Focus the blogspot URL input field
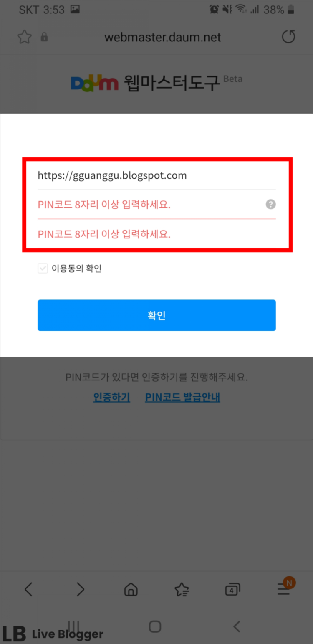The height and width of the screenshot is (644, 313). (x=156, y=175)
